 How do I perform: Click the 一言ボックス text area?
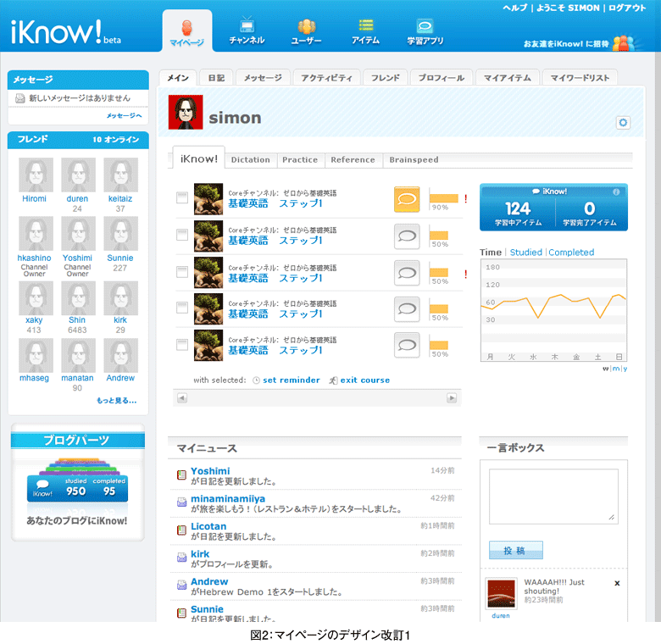point(553,496)
